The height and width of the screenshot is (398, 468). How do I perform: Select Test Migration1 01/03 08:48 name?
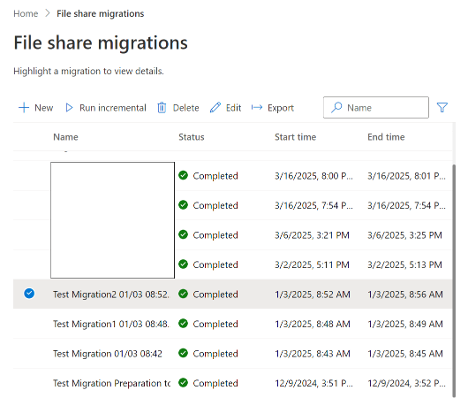[111, 324]
